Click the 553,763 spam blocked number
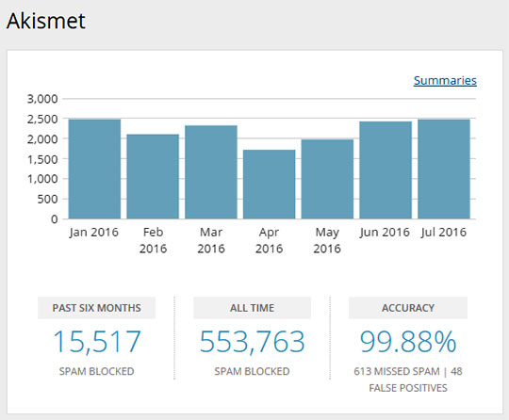The width and height of the screenshot is (509, 420). (x=253, y=342)
